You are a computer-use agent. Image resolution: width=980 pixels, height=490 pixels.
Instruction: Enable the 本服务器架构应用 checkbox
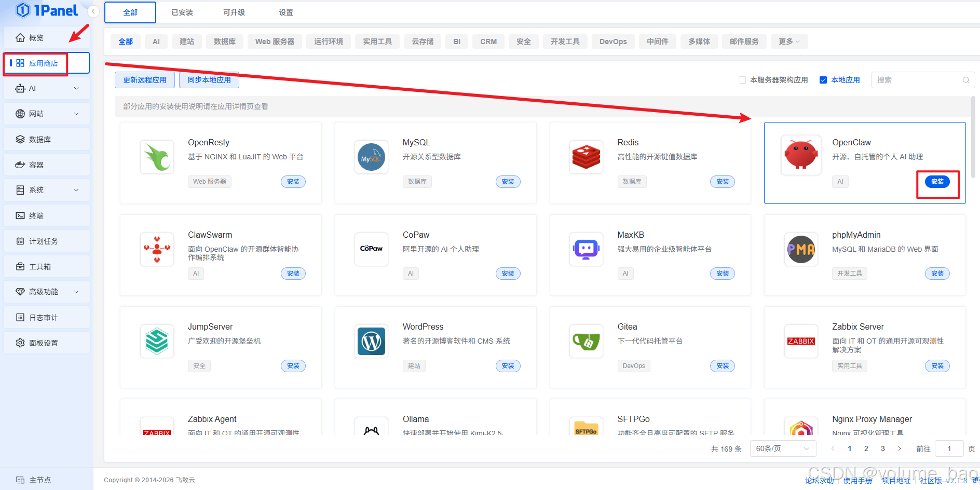[742, 79]
